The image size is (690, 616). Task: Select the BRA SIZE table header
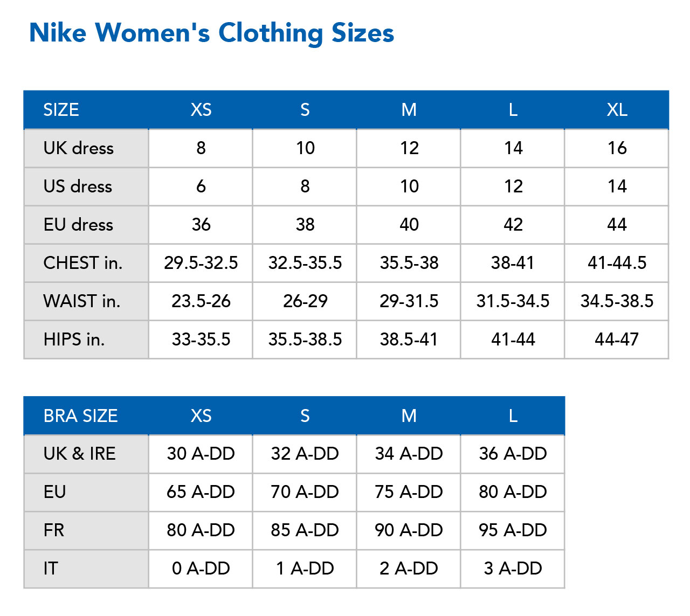pyautogui.click(x=80, y=416)
